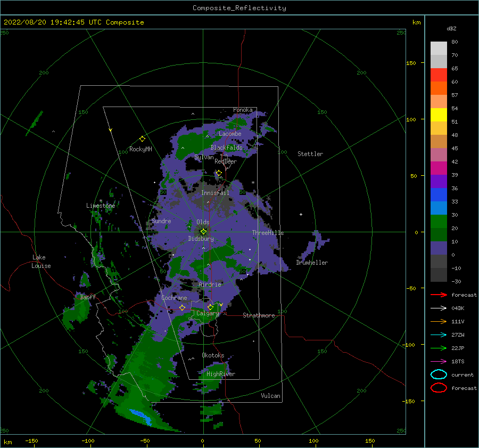Click the Composite_Reflectivity title text

(x=240, y=8)
